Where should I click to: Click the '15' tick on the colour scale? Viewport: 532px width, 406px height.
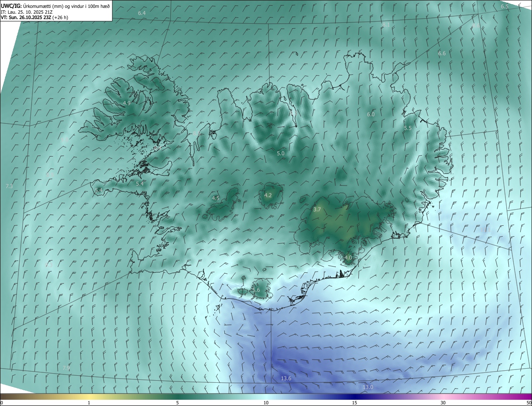(x=355, y=403)
